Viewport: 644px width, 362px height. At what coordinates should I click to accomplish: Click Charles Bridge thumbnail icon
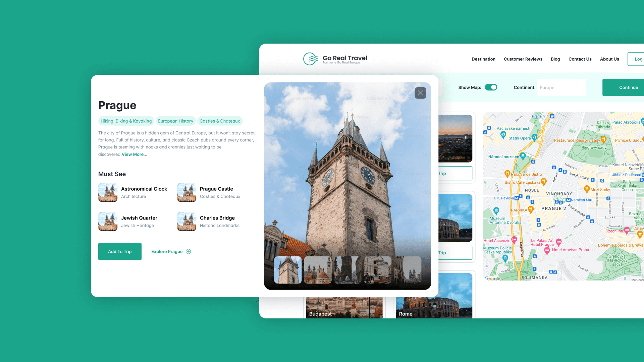(186, 221)
